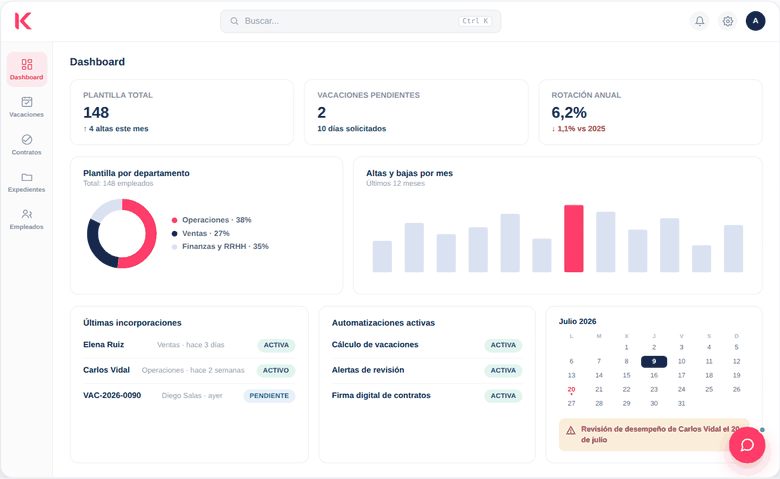The width and height of the screenshot is (780, 479).
Task: Select July 27 in calendar
Action: click(571, 403)
